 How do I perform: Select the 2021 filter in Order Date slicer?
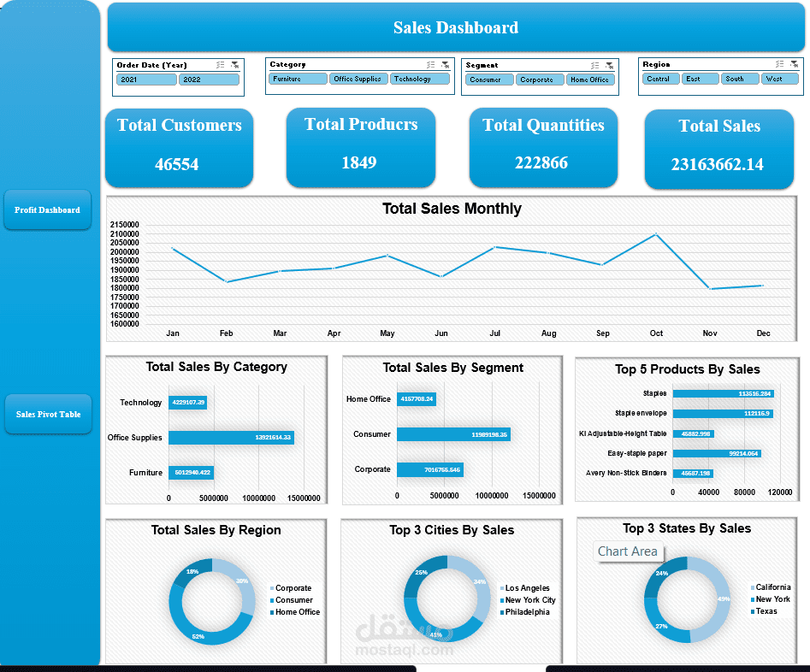pyautogui.click(x=145, y=79)
